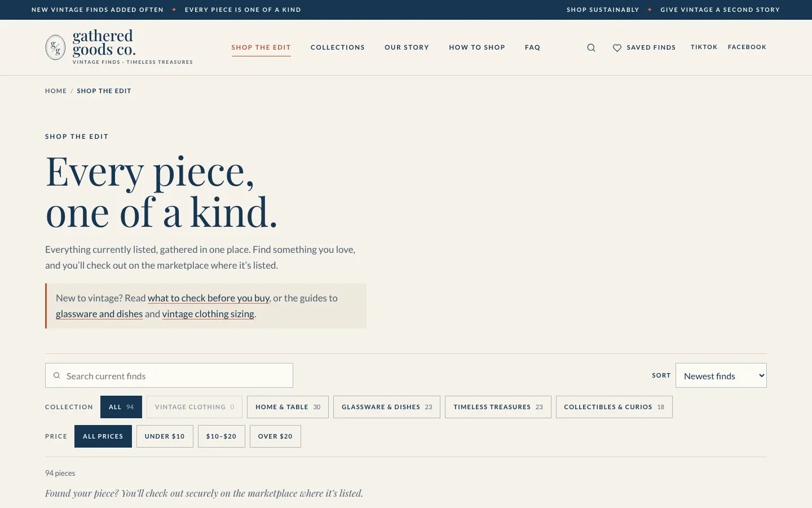Screen dimensions: 812x508
Task: Click the gathered goods co. wordmark
Action: (x=104, y=43)
